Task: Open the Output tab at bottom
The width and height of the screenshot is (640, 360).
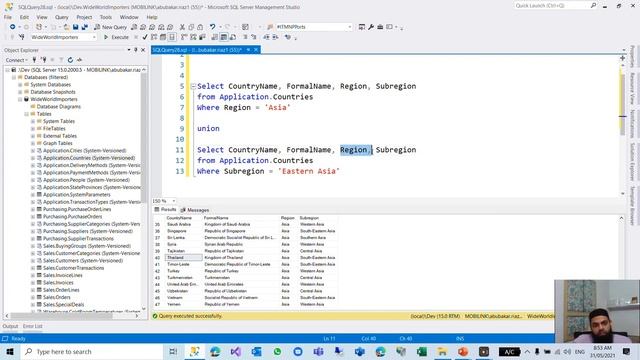Action: 10,326
